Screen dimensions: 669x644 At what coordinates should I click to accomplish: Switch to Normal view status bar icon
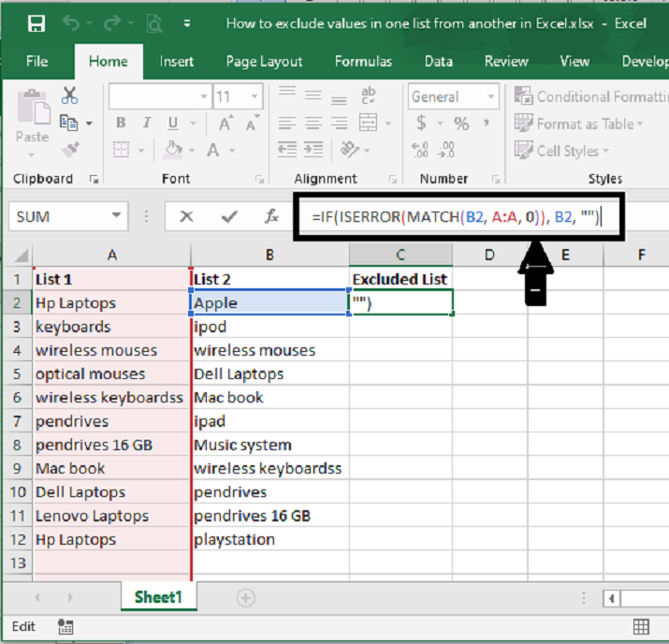click(x=641, y=626)
